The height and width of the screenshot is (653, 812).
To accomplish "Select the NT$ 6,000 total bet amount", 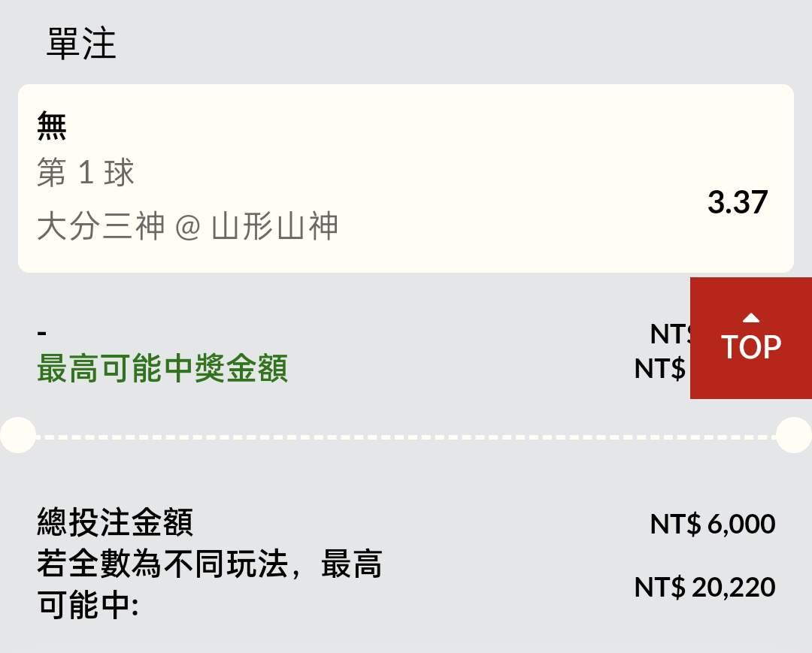I will pos(712,524).
